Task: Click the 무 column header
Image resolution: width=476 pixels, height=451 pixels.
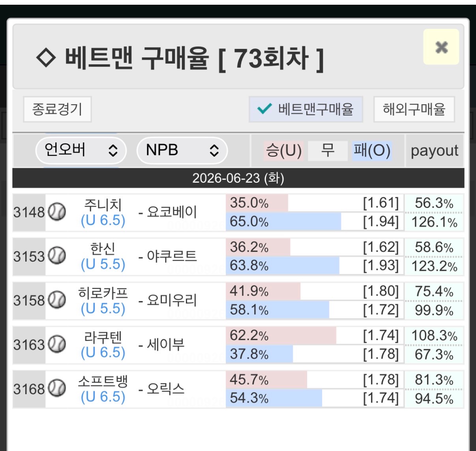Action: point(328,151)
